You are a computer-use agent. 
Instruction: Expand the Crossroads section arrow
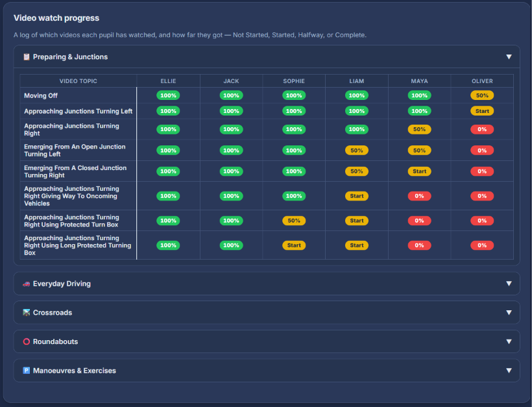tap(509, 312)
